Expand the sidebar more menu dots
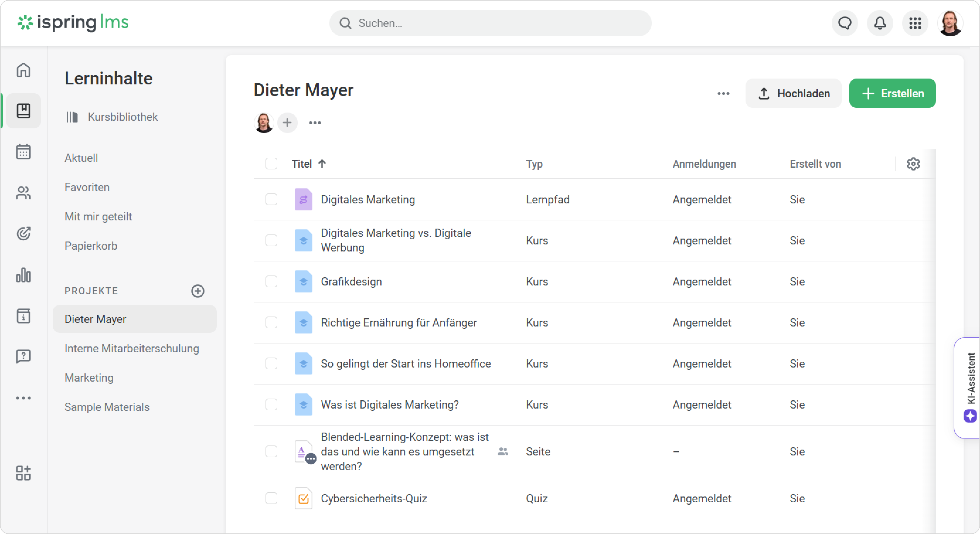 click(x=23, y=398)
